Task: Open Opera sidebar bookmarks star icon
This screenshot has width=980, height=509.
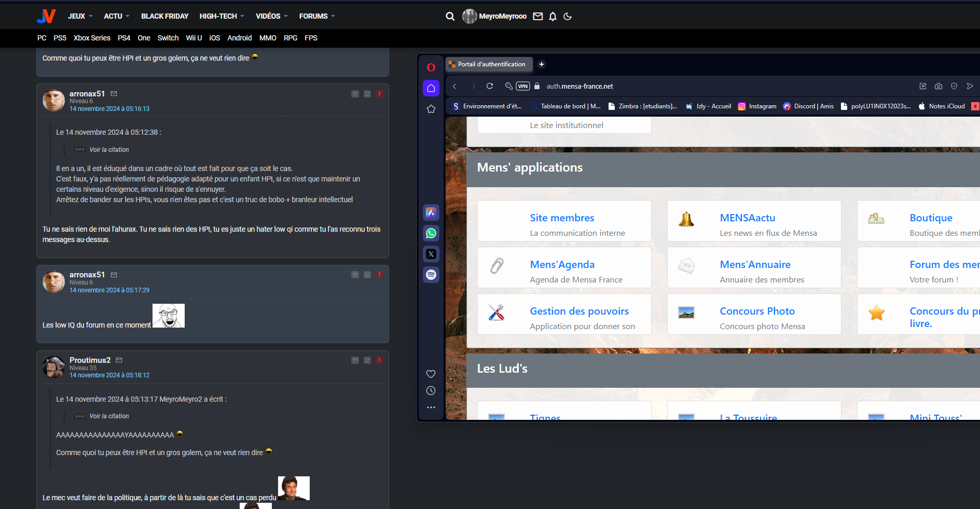Action: coord(431,109)
